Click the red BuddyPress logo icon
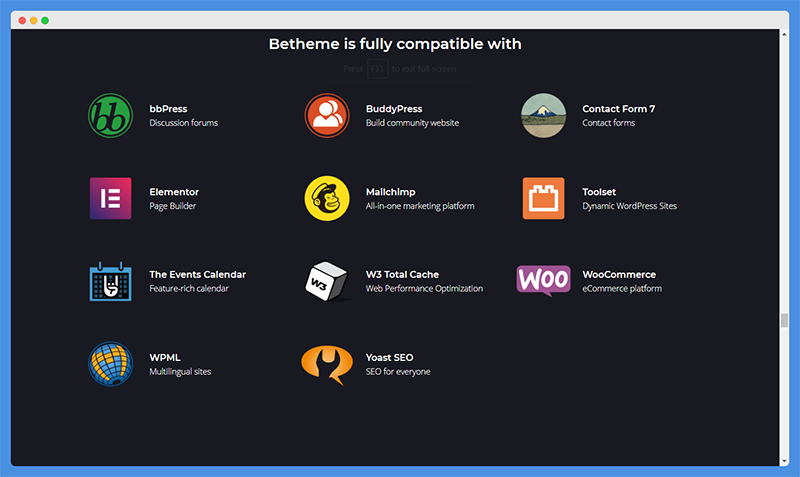800x477 pixels. pyautogui.click(x=327, y=115)
